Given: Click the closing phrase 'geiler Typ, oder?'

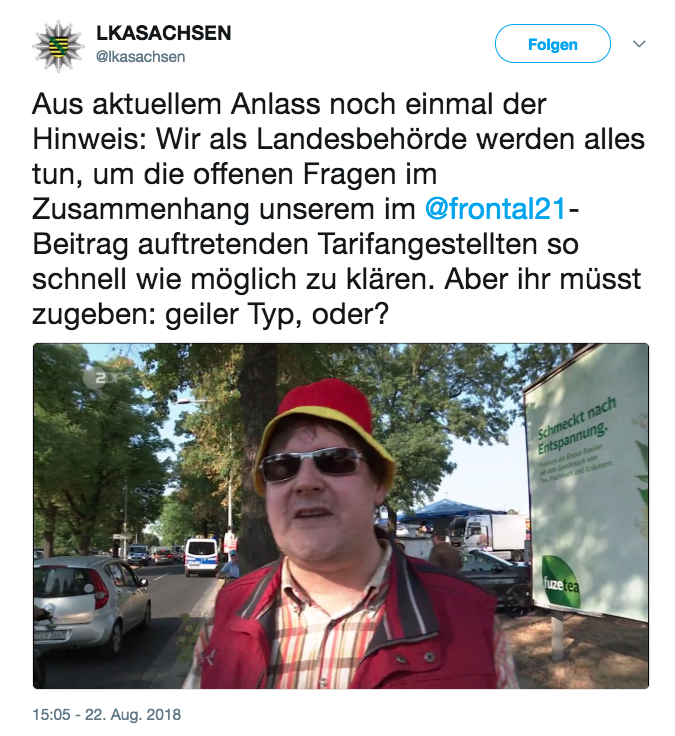Looking at the screenshot, I should click(x=276, y=315).
